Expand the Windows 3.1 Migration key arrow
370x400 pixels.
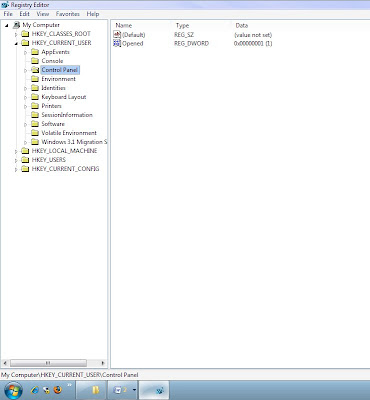[25, 142]
